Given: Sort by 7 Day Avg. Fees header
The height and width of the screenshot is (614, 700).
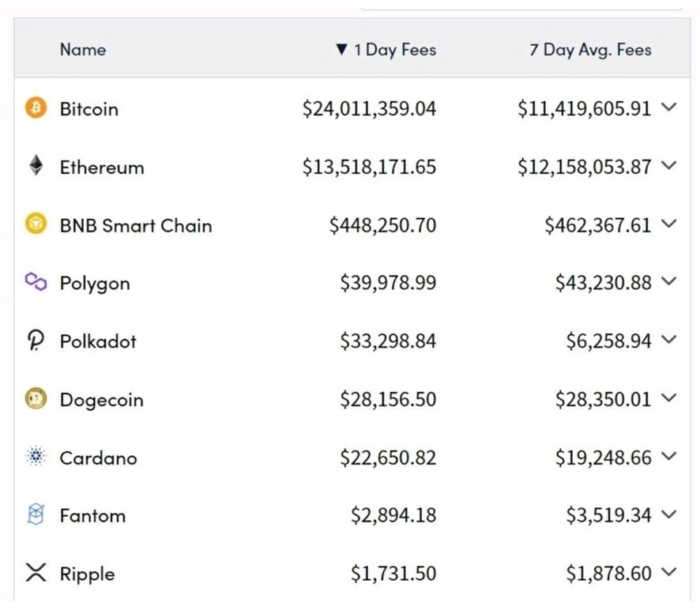Looking at the screenshot, I should pos(590,50).
